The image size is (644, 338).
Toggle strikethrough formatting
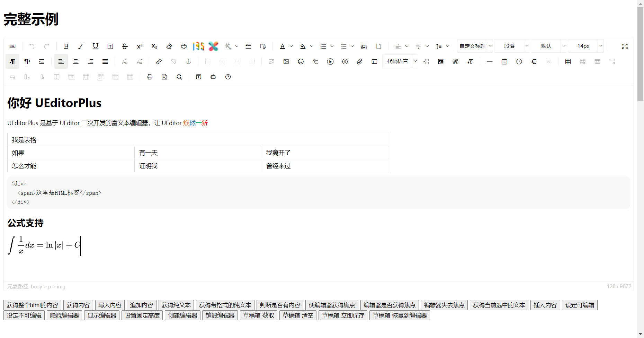coord(125,46)
